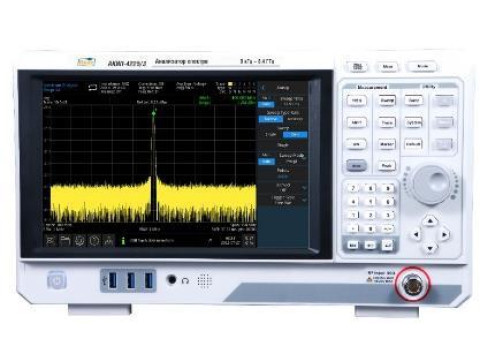Tap the grid-icon key left of Meas
480x360 pixels.
click(357, 67)
